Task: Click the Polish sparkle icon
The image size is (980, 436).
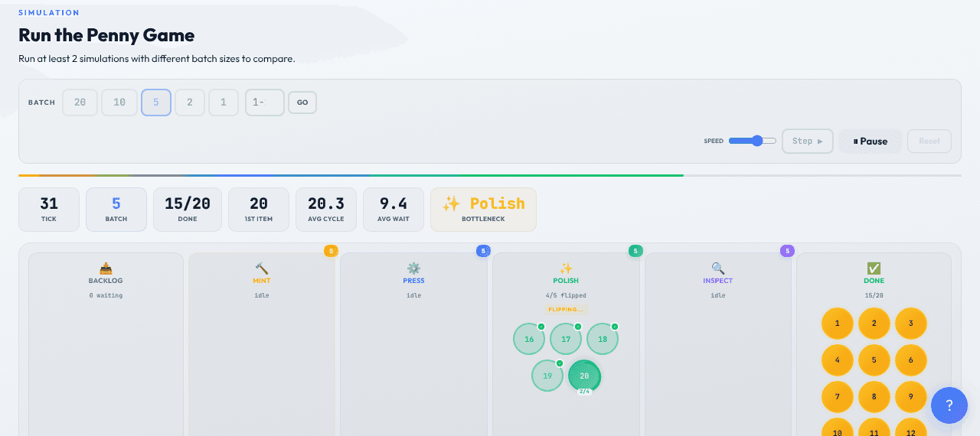Action: pyautogui.click(x=566, y=268)
